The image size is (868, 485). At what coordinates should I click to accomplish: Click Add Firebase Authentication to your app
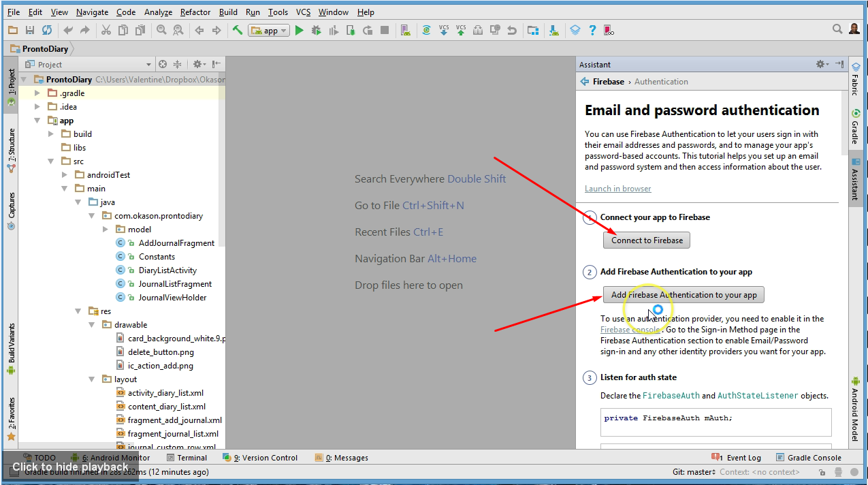[x=684, y=295]
